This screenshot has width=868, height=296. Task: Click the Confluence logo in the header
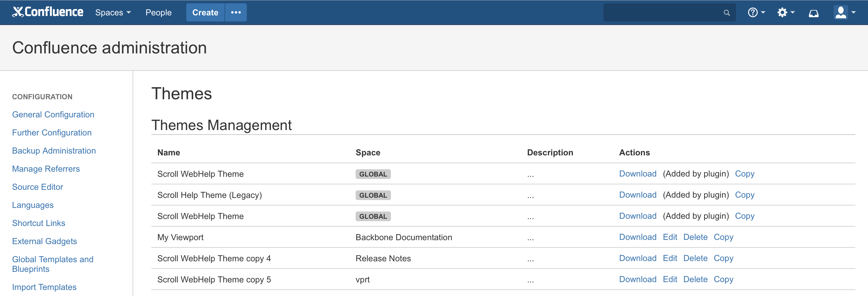click(x=48, y=12)
